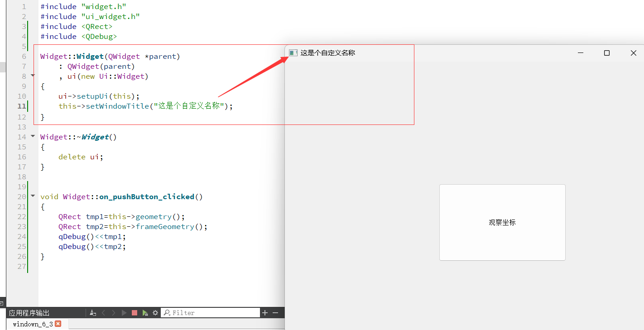
Task: Click the 应用程序输出 pane label
Action: click(x=29, y=312)
